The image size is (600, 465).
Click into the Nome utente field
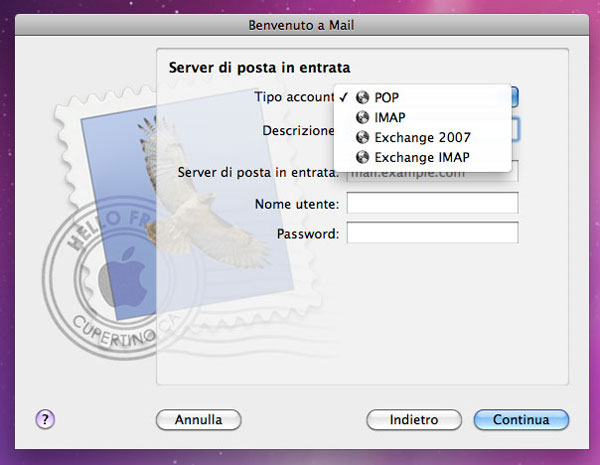point(432,203)
